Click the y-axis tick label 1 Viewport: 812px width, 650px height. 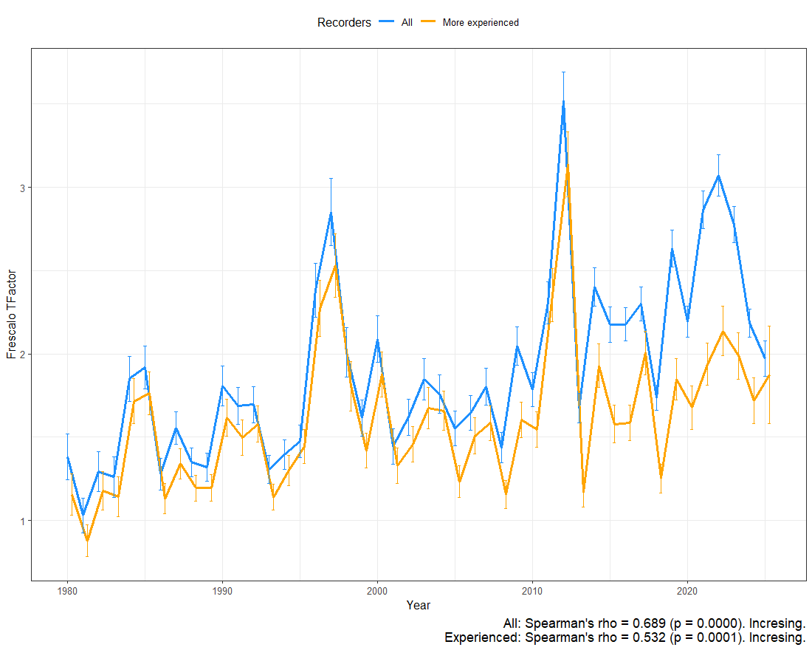(22, 521)
